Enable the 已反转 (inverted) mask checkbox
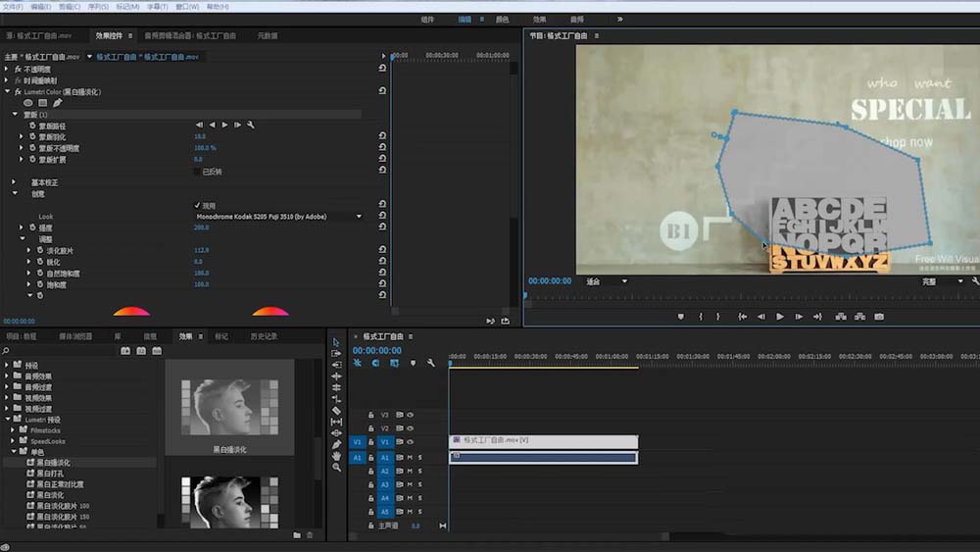 pos(197,172)
